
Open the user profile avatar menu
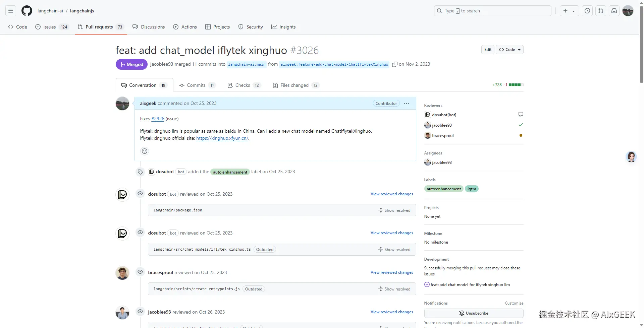[x=628, y=11]
